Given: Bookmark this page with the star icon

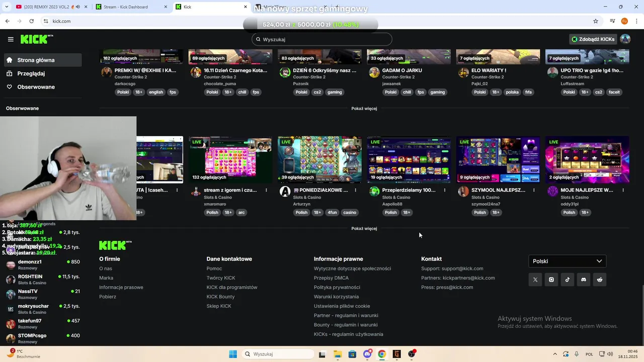Looking at the screenshot, I should tap(596, 21).
